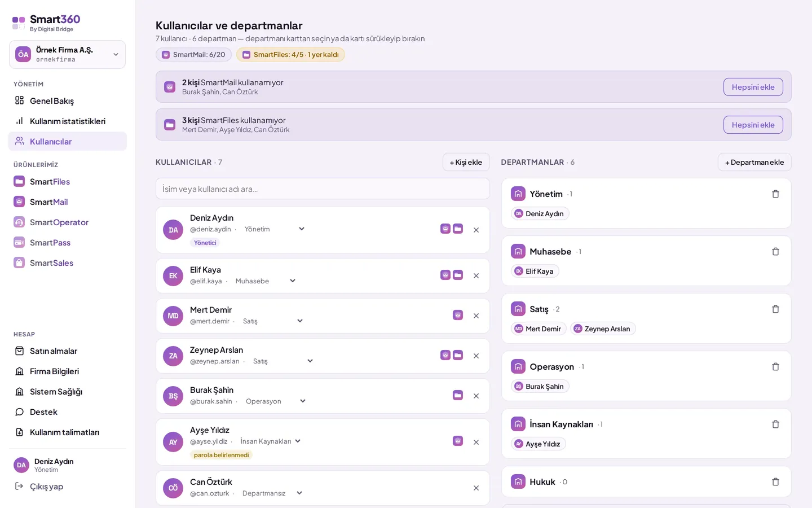Navigate to Sistem Sağlığı
Image resolution: width=812 pixels, height=508 pixels.
(x=67, y=391)
